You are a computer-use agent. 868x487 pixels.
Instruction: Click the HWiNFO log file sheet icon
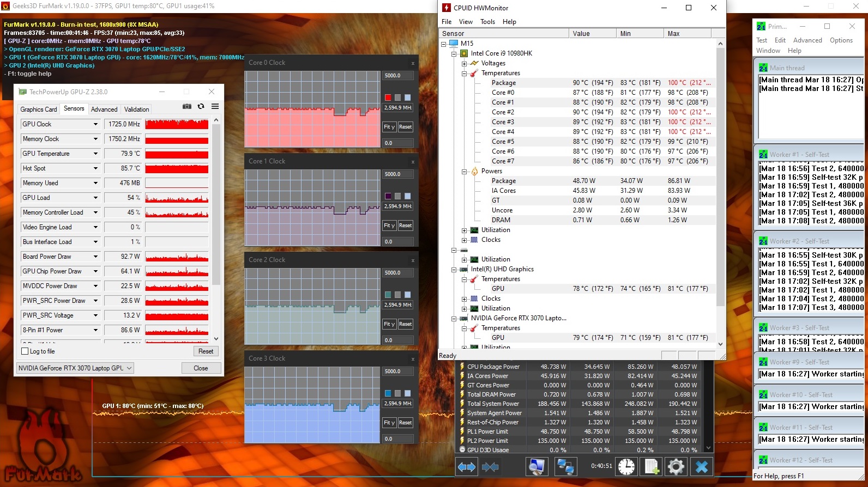pyautogui.click(x=652, y=467)
